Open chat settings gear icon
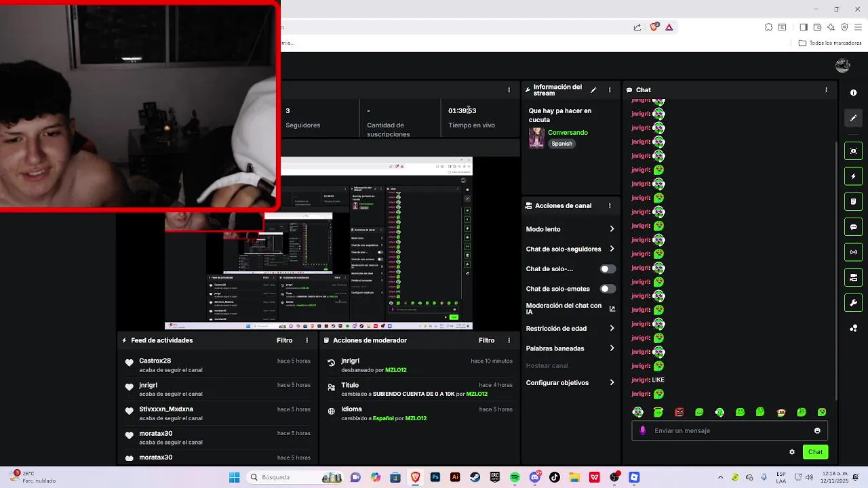 pos(791,452)
